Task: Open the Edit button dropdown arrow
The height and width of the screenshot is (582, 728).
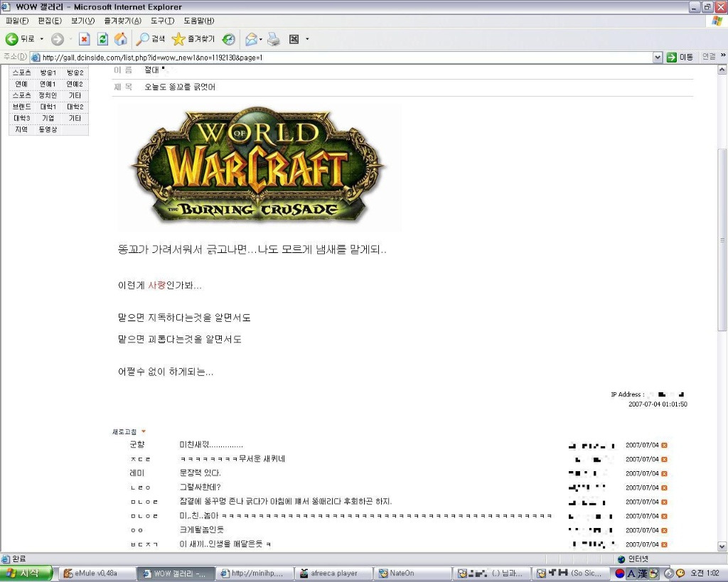Action: click(x=307, y=40)
